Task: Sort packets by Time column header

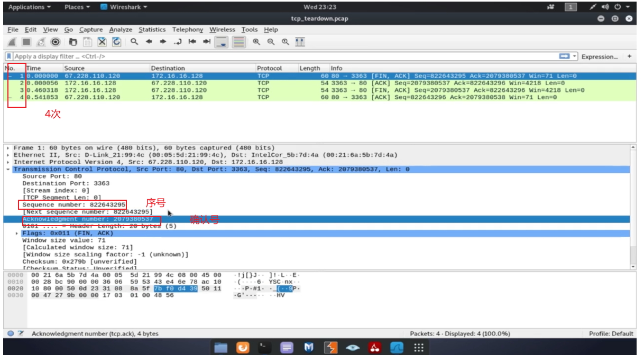Action: coord(43,68)
